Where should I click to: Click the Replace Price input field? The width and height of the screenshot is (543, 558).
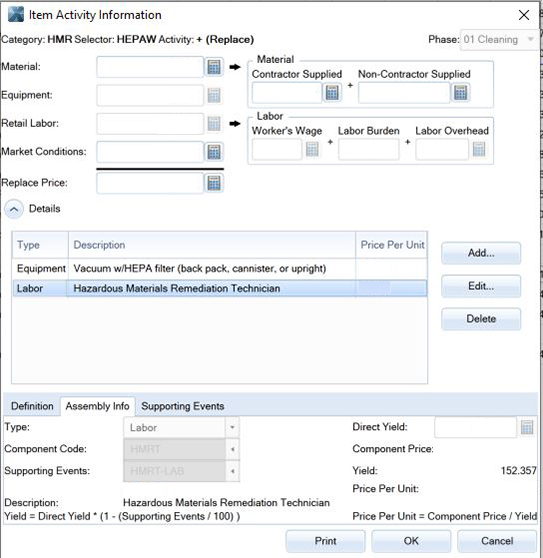150,183
